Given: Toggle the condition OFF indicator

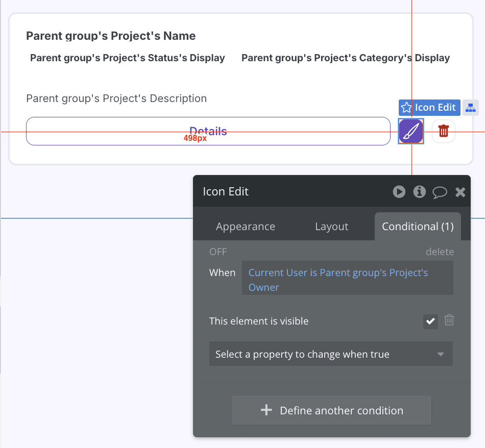Looking at the screenshot, I should (x=218, y=252).
